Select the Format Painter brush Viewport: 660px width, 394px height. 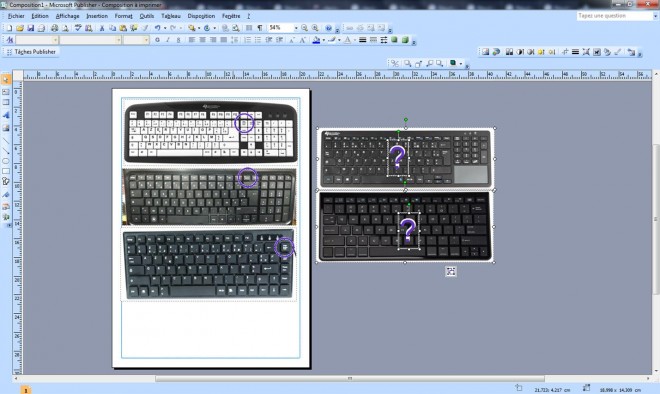145,28
